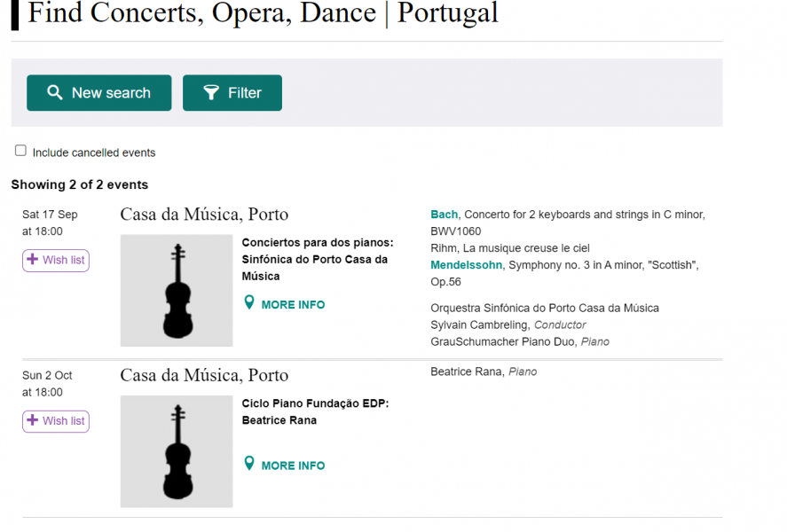Click the plus icon on Sun 2 Oct Wish list
Screen dimensions: 787x532
click(33, 420)
